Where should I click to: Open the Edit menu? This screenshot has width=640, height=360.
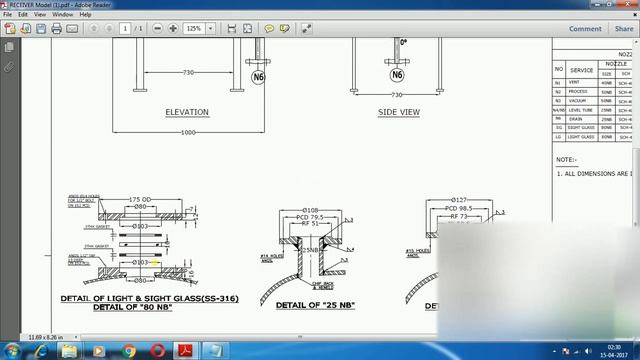click(x=23, y=15)
